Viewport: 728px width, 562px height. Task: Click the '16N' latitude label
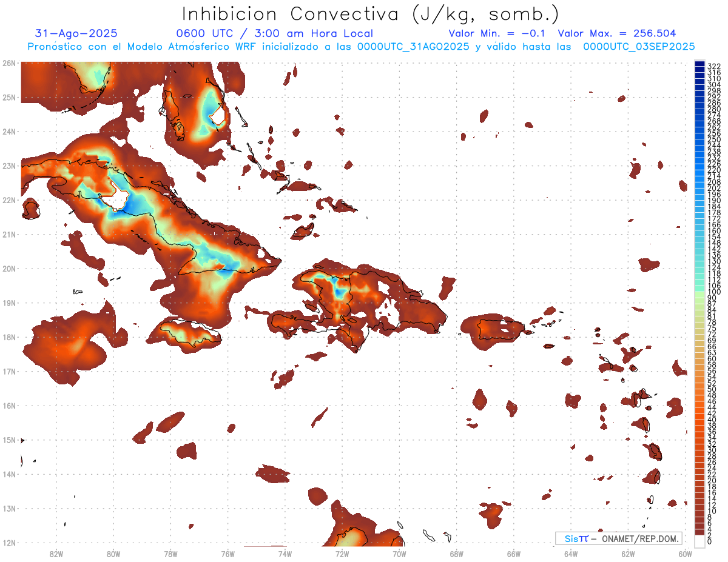click(8, 406)
